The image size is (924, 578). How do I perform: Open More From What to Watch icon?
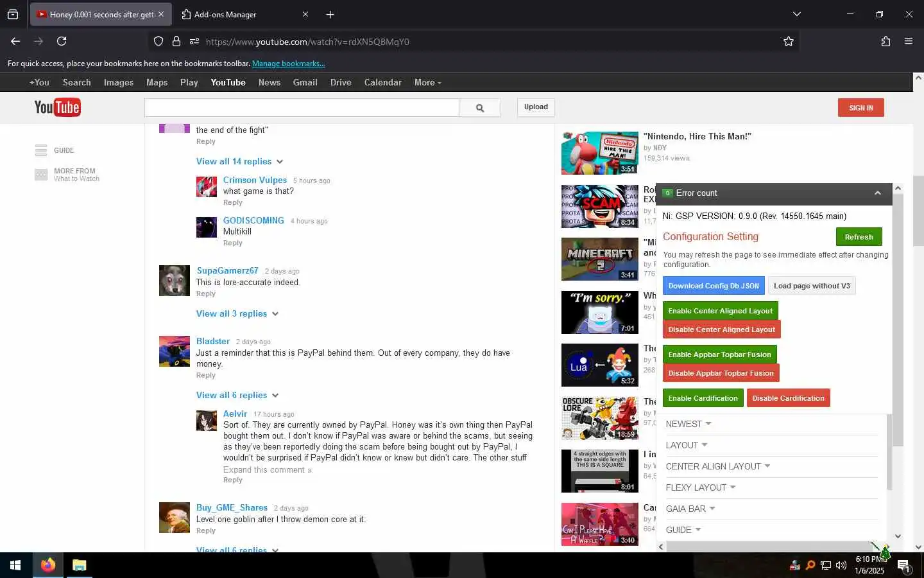[x=41, y=175]
